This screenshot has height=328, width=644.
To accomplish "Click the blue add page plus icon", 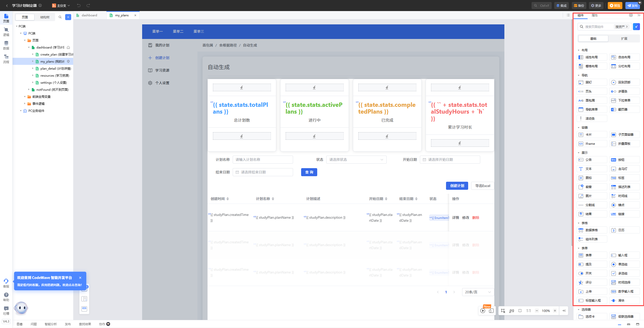I will click(x=68, y=17).
